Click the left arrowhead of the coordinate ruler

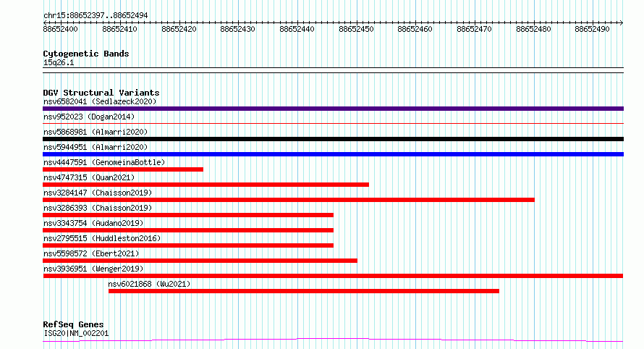[x=45, y=22]
